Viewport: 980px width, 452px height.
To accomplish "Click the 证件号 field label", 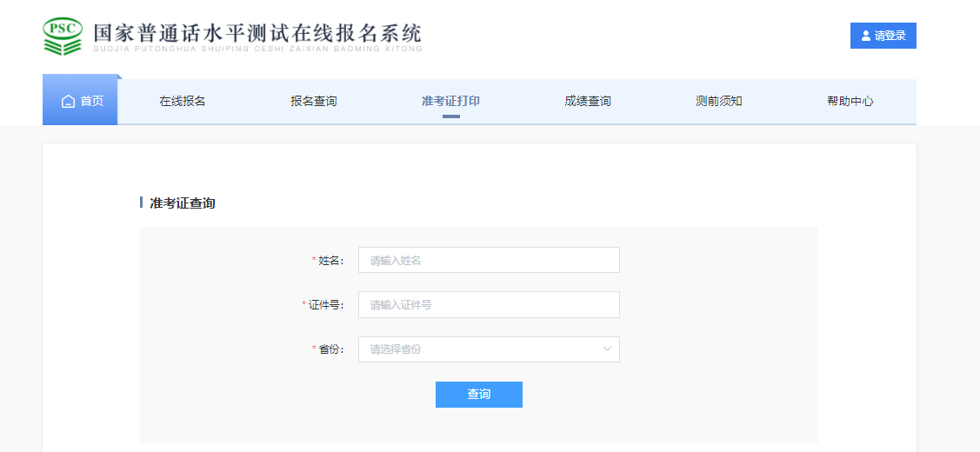I will click(326, 305).
